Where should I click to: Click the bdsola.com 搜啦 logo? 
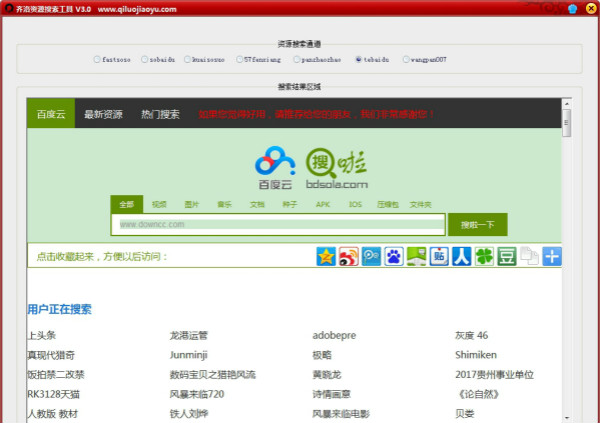pos(337,168)
